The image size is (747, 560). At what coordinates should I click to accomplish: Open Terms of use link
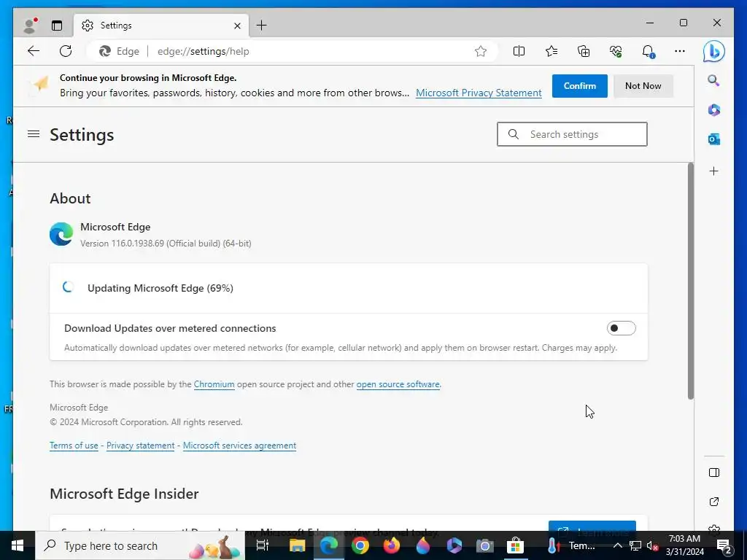pos(74,446)
